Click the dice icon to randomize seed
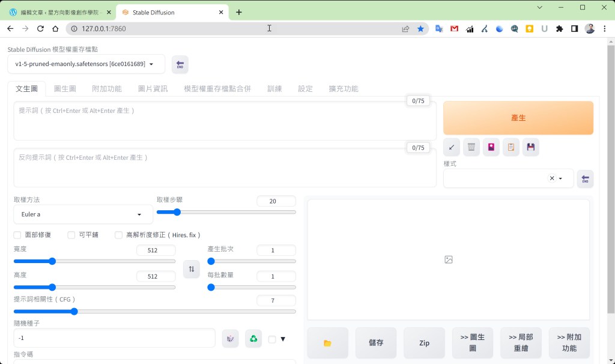 [230, 339]
